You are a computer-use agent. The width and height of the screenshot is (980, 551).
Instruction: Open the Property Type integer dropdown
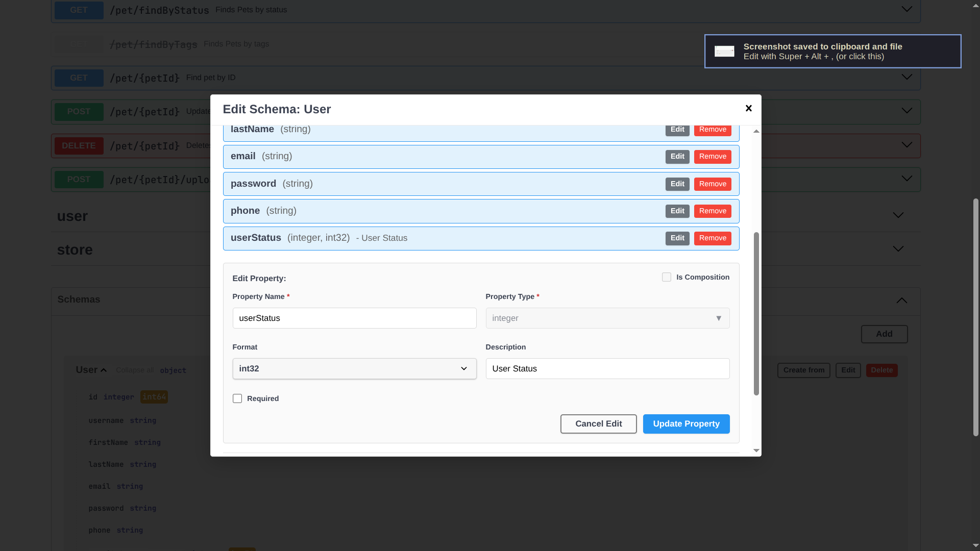(x=607, y=318)
